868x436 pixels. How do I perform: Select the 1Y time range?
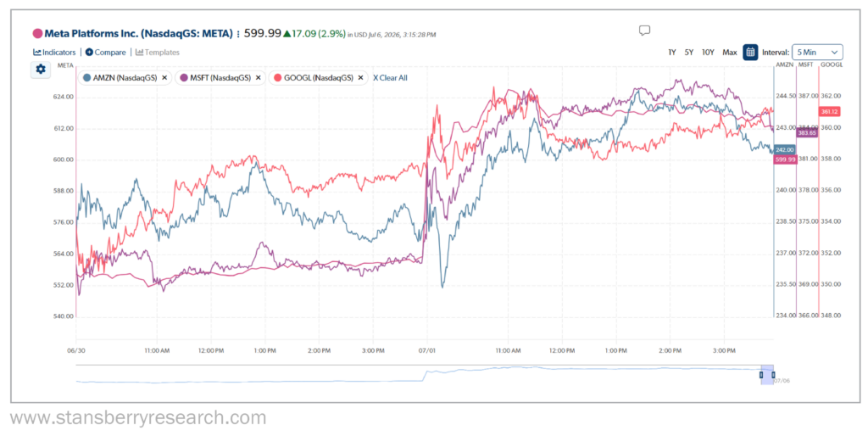671,53
